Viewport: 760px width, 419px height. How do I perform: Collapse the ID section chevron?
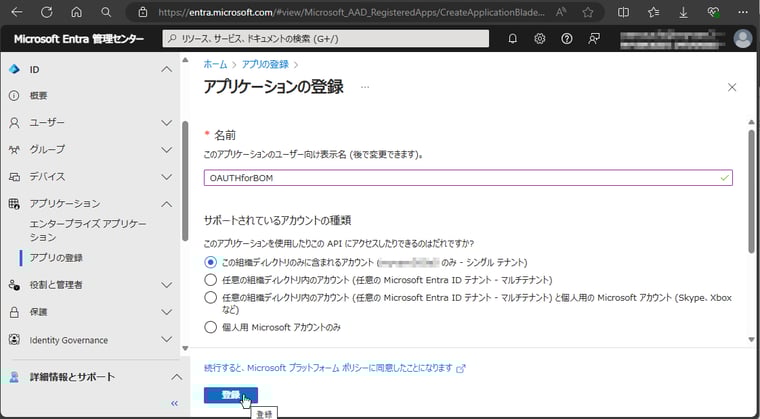click(x=166, y=69)
